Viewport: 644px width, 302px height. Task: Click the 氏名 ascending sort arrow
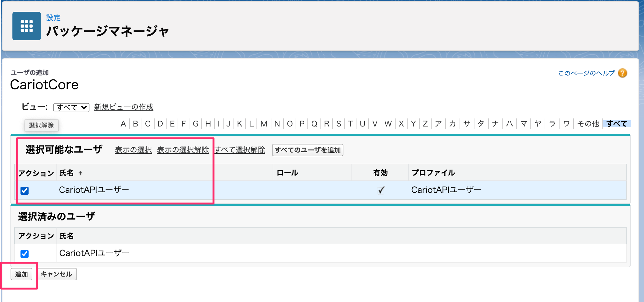coord(80,173)
